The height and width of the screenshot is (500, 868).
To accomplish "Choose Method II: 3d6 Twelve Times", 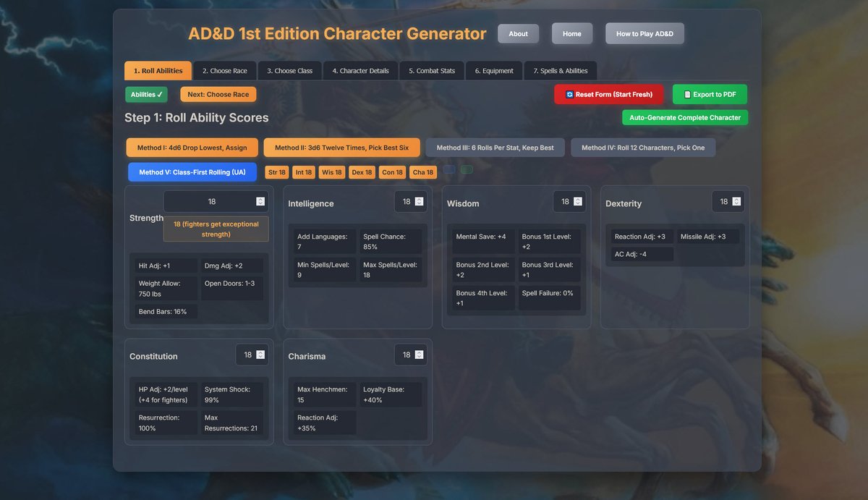I will click(341, 148).
